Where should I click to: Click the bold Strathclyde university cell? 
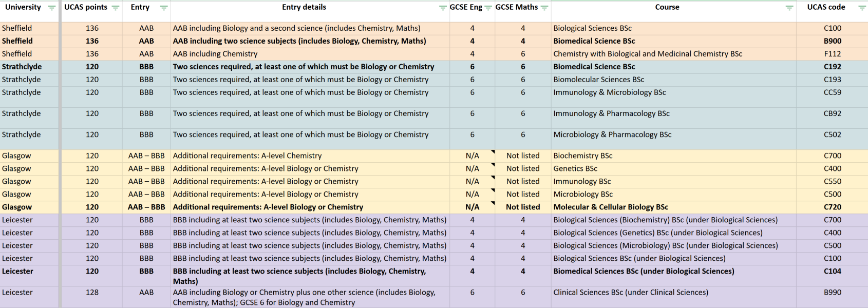click(29, 67)
